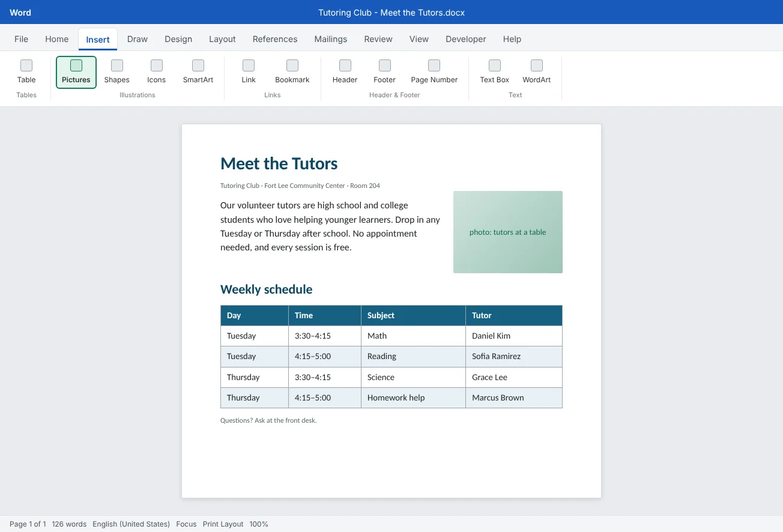Insert a Text Box
The height and width of the screenshot is (532, 783).
coord(494,72)
